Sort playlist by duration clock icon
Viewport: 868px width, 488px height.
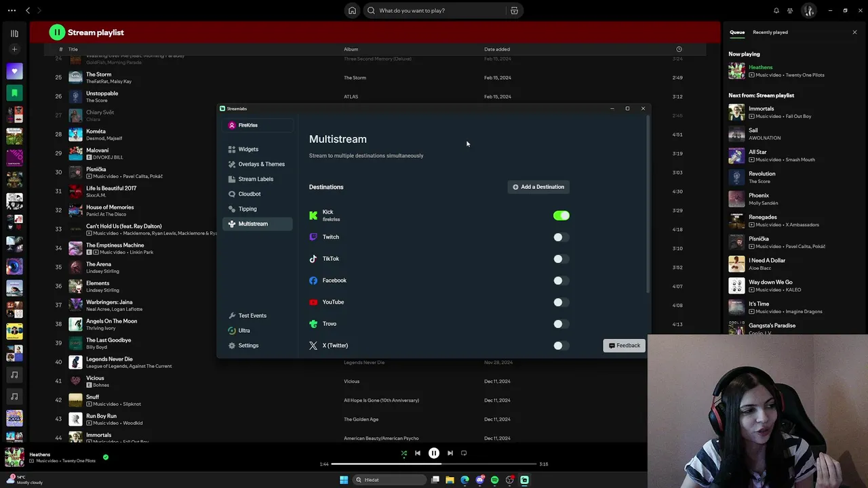[x=679, y=49]
